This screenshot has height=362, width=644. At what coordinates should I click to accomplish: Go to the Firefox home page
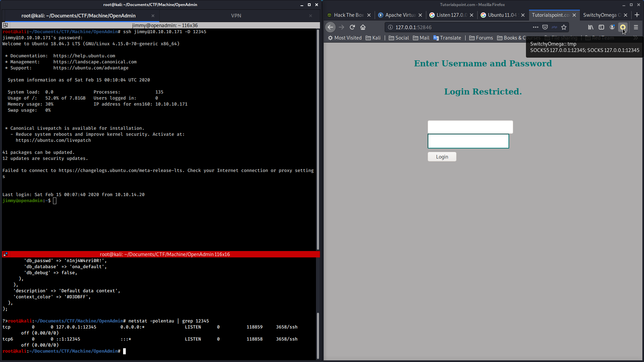(363, 27)
